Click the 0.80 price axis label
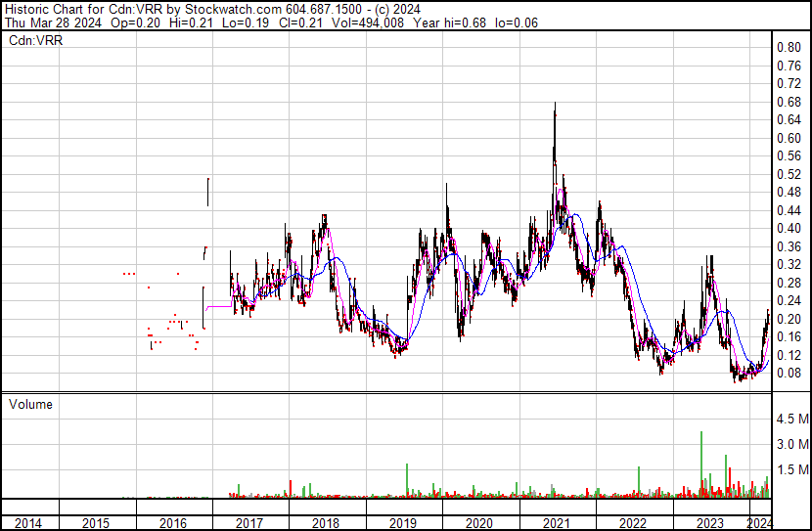The image size is (812, 531). [789, 47]
